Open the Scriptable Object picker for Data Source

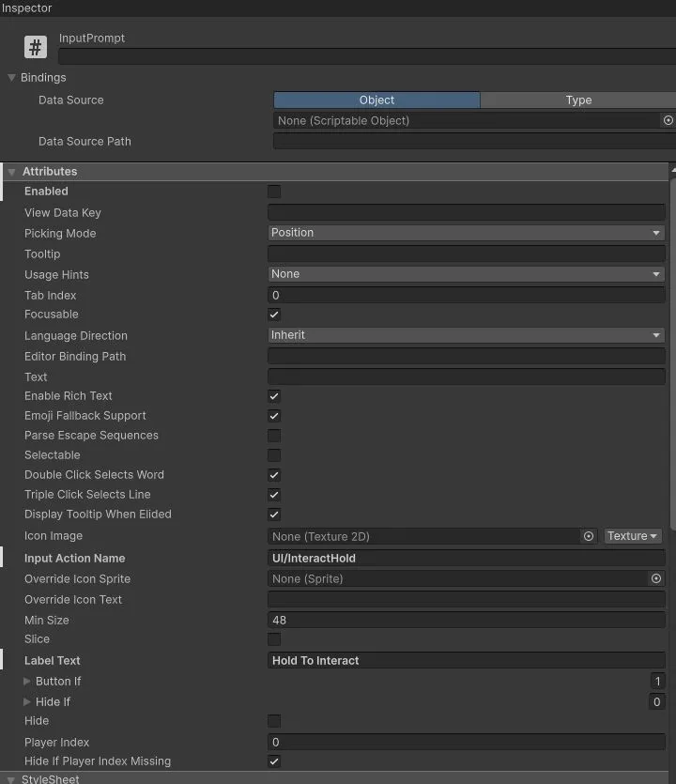pyautogui.click(x=668, y=120)
